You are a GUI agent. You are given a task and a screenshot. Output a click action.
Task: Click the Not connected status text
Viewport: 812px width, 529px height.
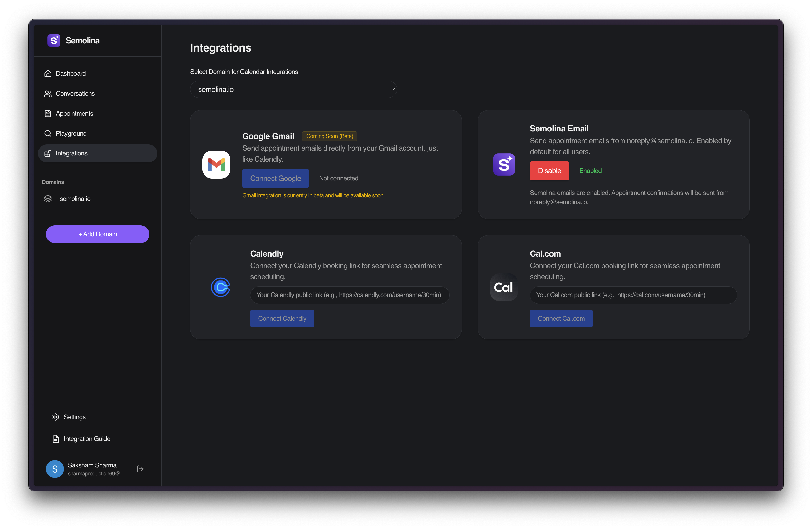pyautogui.click(x=339, y=178)
